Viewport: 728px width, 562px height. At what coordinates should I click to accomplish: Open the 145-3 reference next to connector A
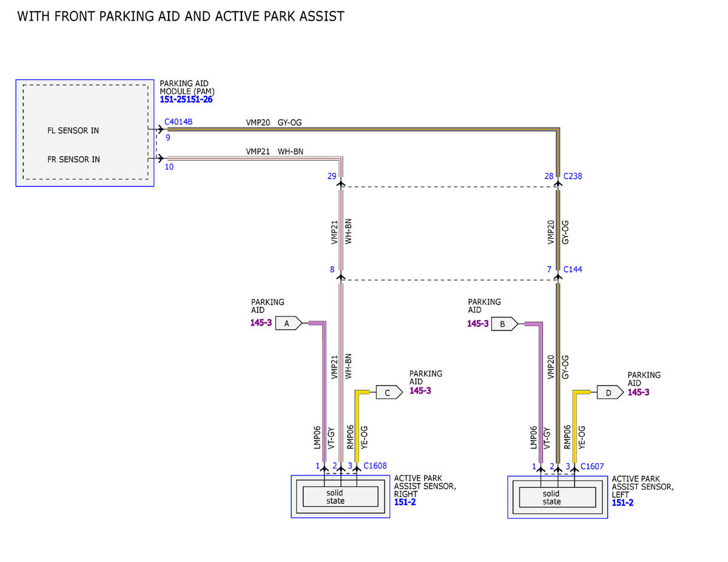point(261,323)
